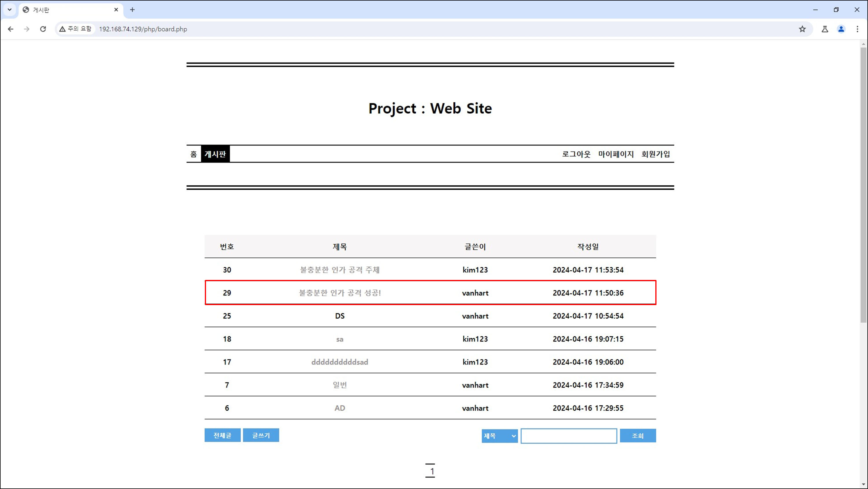Screen dimensions: 868x489
Task: Open post 'ddddddddddsad'
Action: click(340, 362)
